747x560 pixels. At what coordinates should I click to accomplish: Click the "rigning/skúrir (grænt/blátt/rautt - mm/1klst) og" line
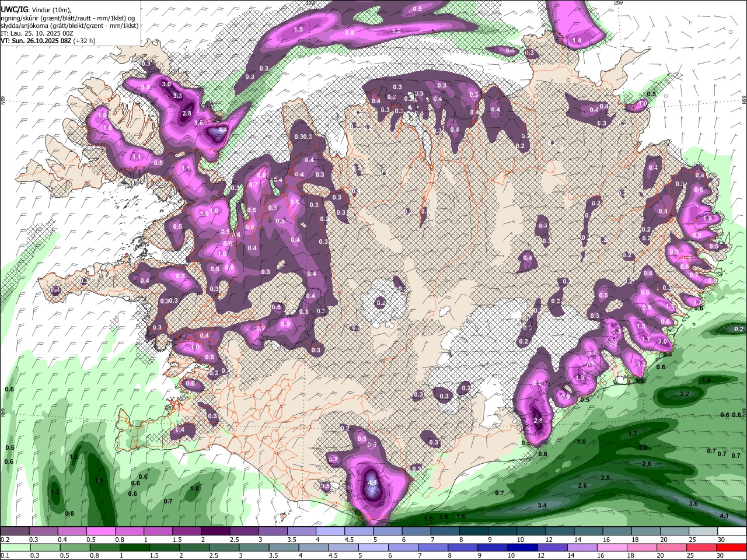pyautogui.click(x=68, y=18)
